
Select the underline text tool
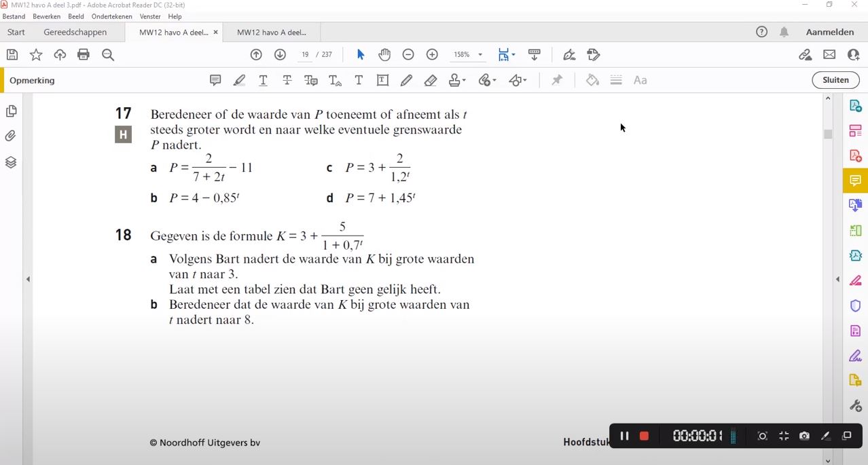pyautogui.click(x=263, y=80)
